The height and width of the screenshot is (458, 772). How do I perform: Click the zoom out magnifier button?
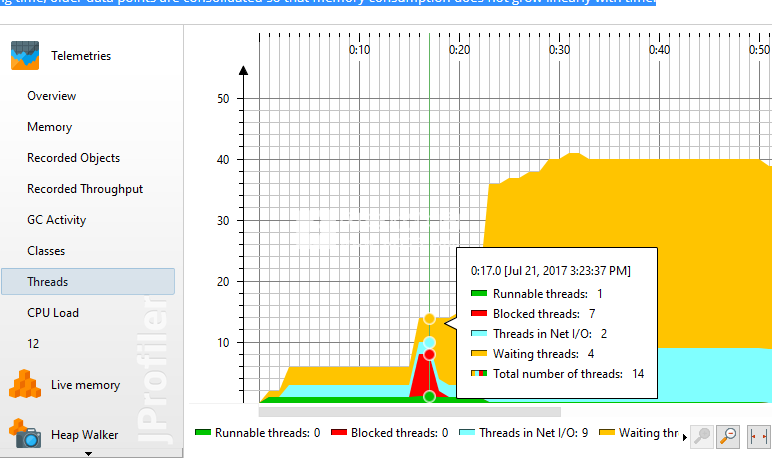pyautogui.click(x=728, y=436)
